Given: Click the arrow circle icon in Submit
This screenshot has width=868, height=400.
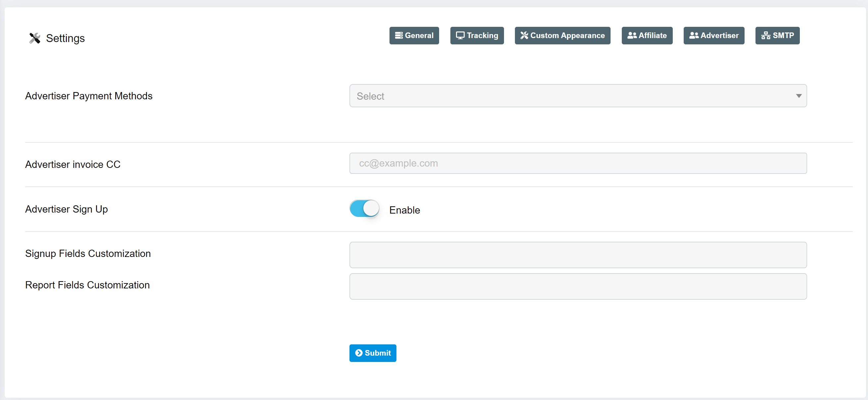Looking at the screenshot, I should (x=359, y=353).
